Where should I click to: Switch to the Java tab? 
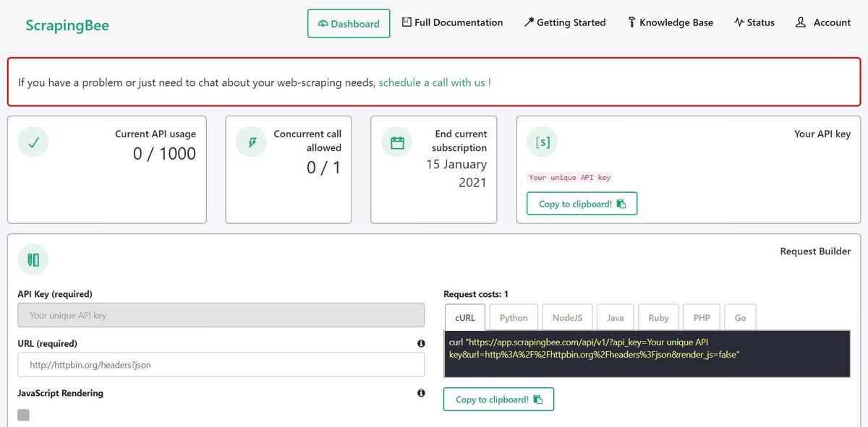(x=615, y=317)
